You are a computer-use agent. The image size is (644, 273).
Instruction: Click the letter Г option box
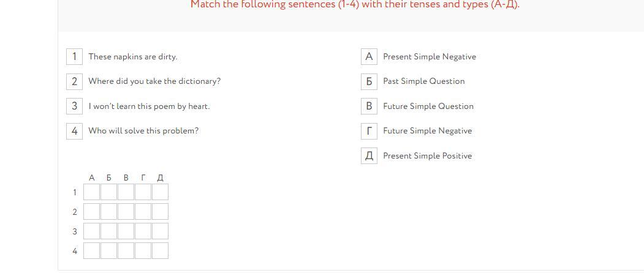pyautogui.click(x=369, y=131)
